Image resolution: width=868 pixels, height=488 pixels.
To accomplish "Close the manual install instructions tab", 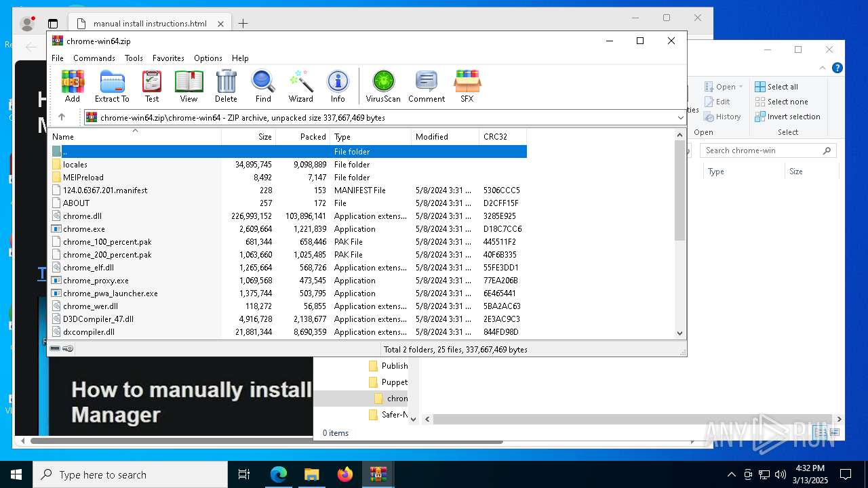I will click(220, 24).
